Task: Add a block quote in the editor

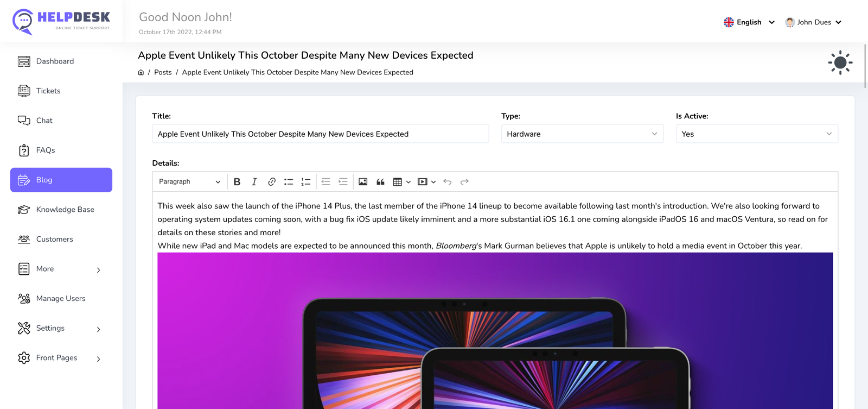Action: 380,182
